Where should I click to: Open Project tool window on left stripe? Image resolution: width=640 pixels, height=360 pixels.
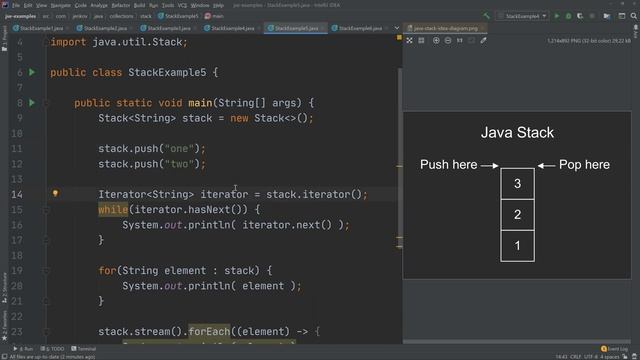click(4, 39)
